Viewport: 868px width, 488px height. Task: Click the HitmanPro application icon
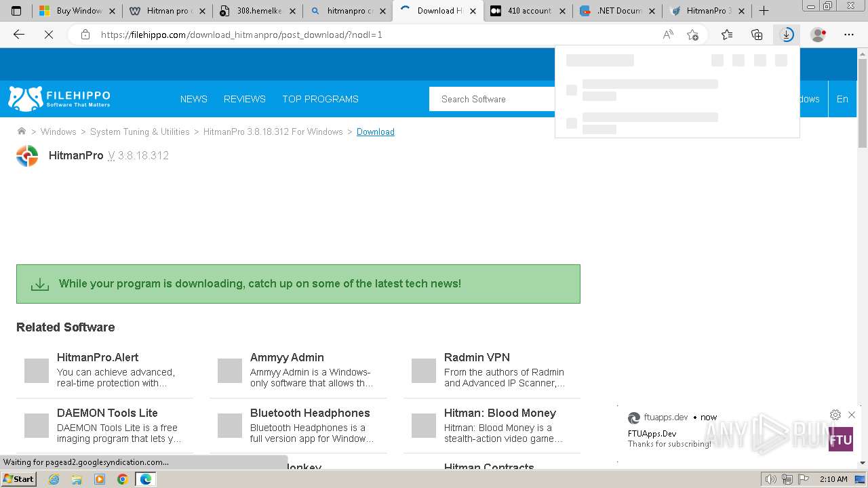point(27,156)
